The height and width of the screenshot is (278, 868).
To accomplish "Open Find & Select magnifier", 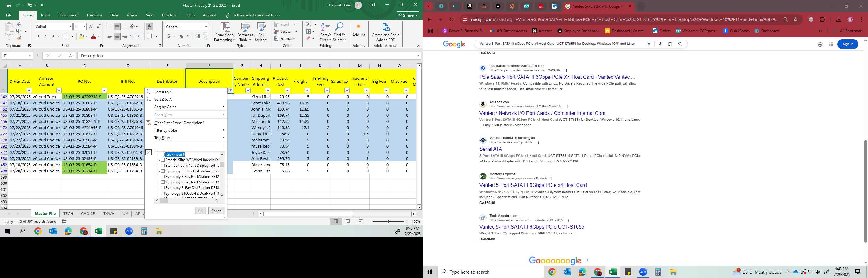I will 339,32.
